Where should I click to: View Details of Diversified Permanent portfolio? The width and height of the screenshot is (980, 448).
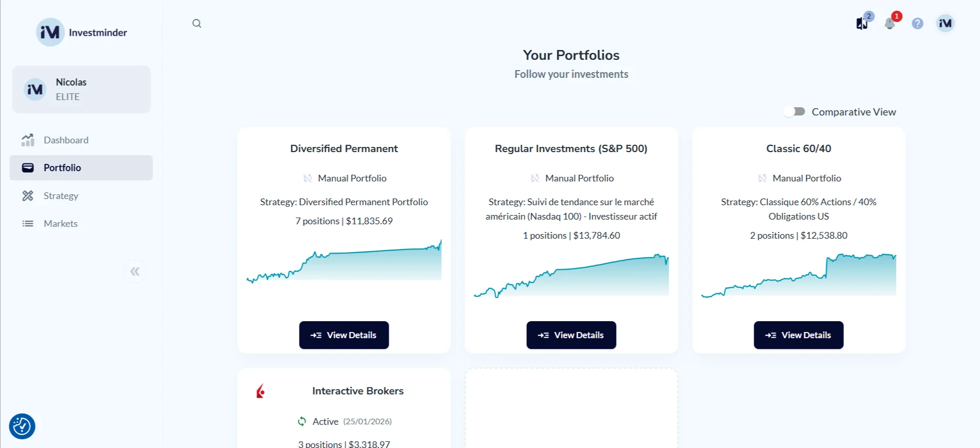tap(344, 335)
